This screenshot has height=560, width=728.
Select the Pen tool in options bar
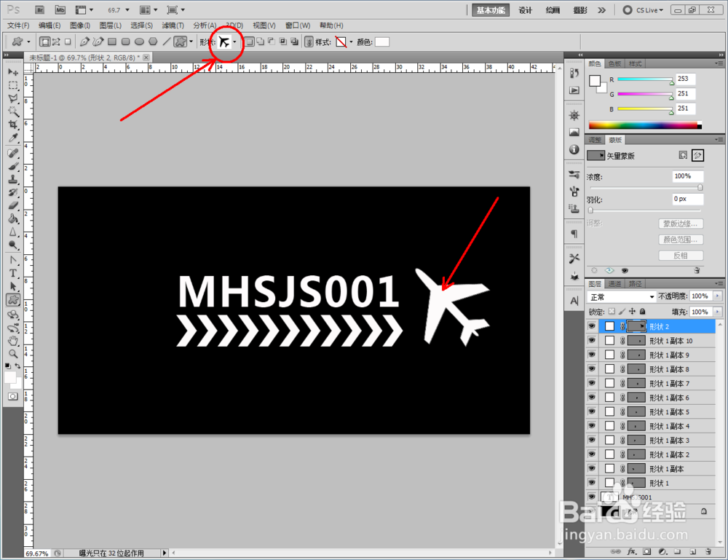point(84,42)
